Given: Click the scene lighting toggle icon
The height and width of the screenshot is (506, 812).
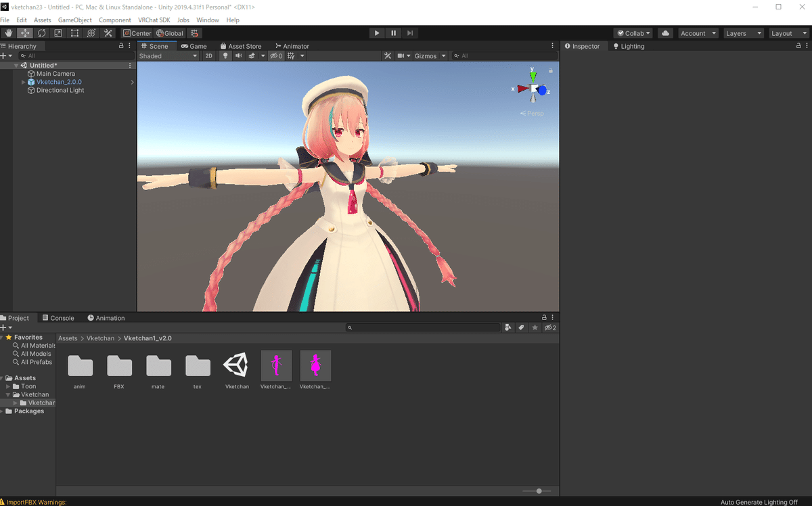Looking at the screenshot, I should tap(225, 55).
